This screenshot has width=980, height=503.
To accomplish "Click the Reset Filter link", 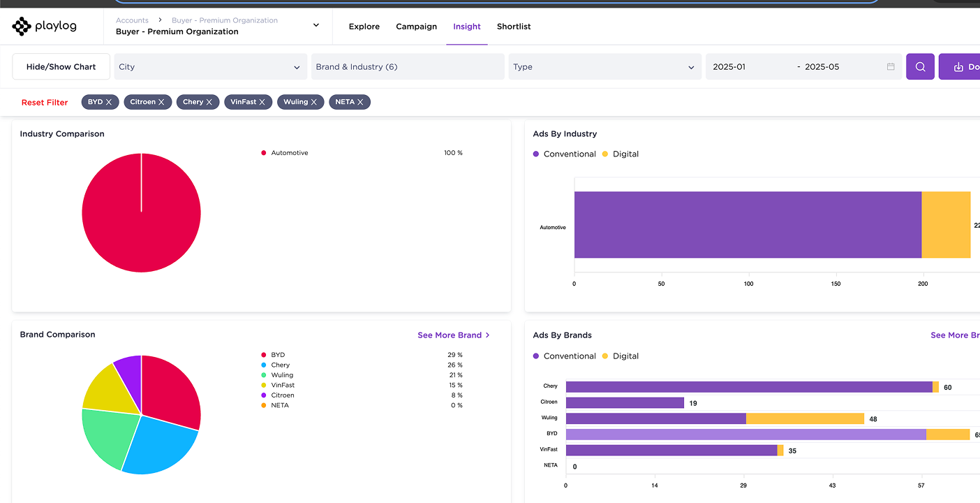I will pyautogui.click(x=45, y=103).
